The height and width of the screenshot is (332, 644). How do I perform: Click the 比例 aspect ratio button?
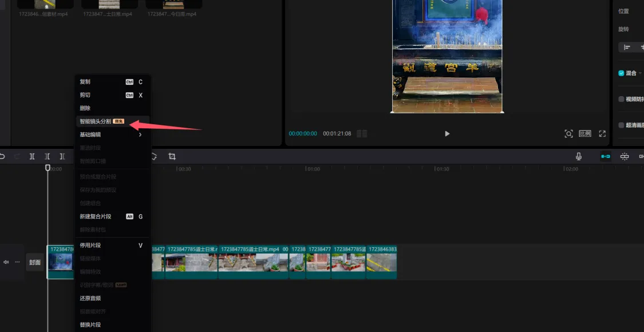coord(584,133)
